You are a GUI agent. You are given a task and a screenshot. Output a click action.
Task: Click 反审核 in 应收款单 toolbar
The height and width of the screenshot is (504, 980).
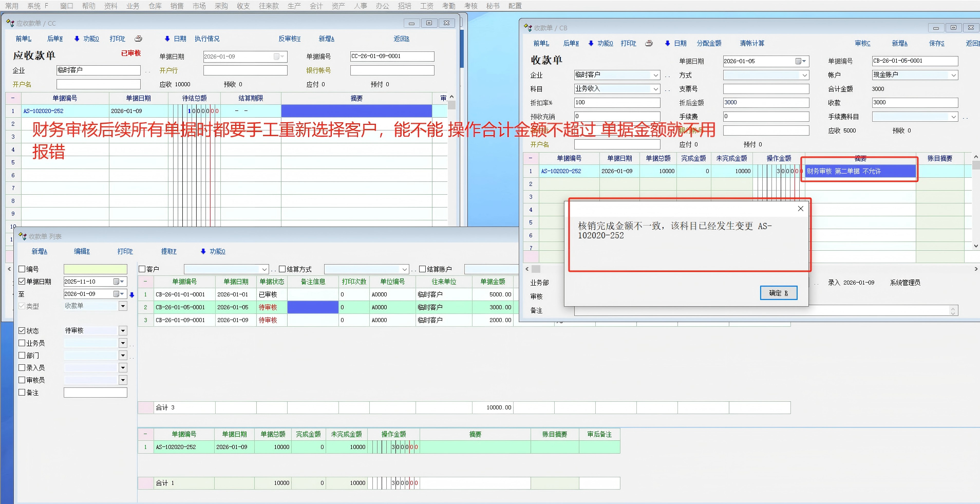pyautogui.click(x=289, y=39)
